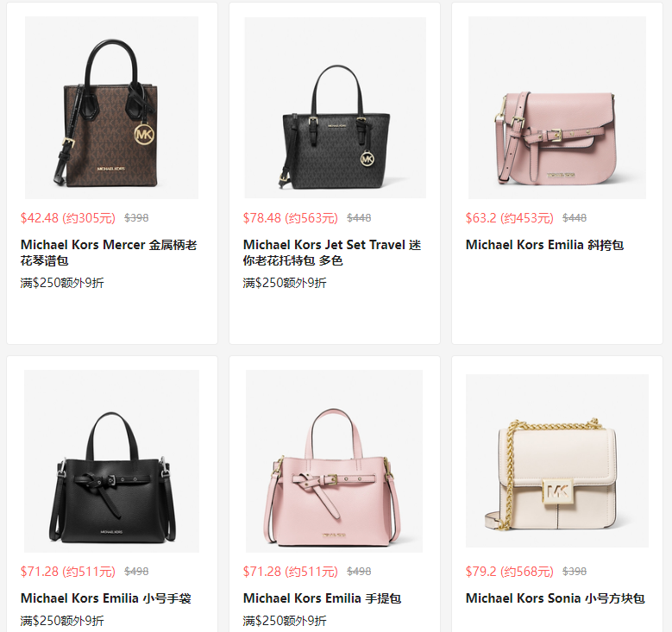The height and width of the screenshot is (632, 672).
Task: Select the $79.2 (约568元) price
Action: pos(510,572)
